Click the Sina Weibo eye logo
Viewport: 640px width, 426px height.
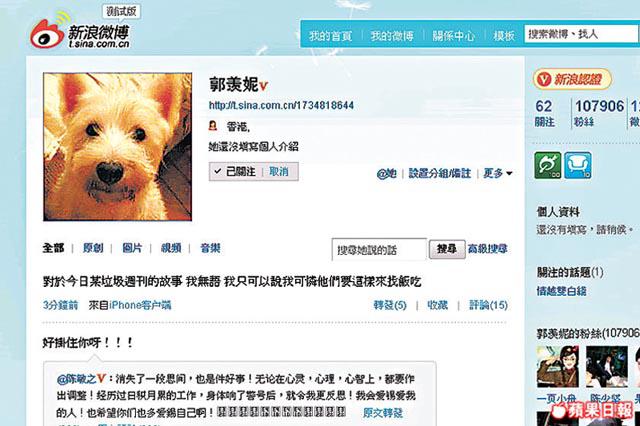pos(46,34)
